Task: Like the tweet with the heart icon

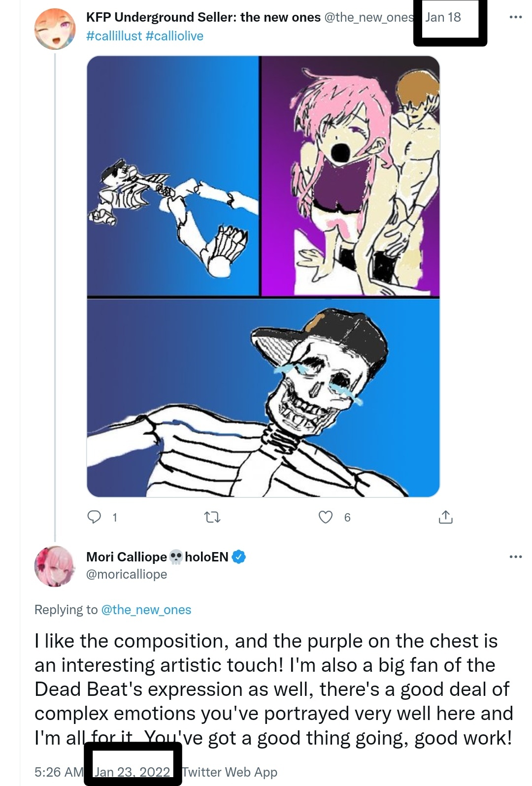Action: (326, 517)
